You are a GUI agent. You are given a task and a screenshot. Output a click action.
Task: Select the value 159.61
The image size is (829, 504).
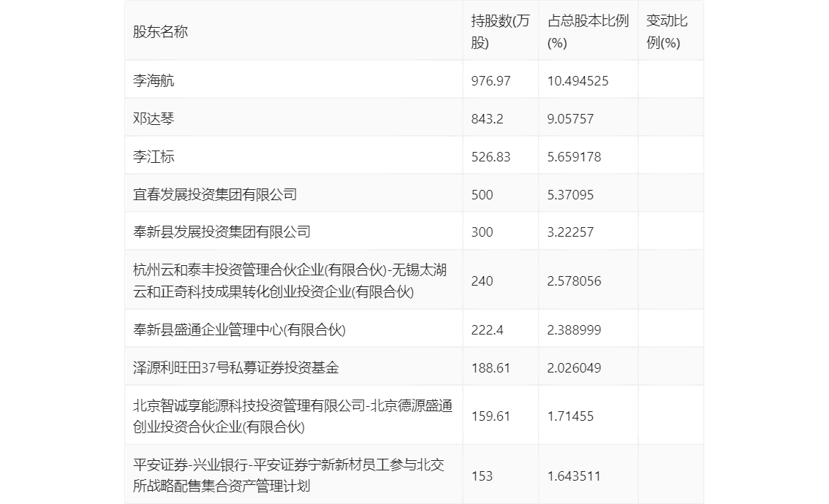pyautogui.click(x=491, y=416)
